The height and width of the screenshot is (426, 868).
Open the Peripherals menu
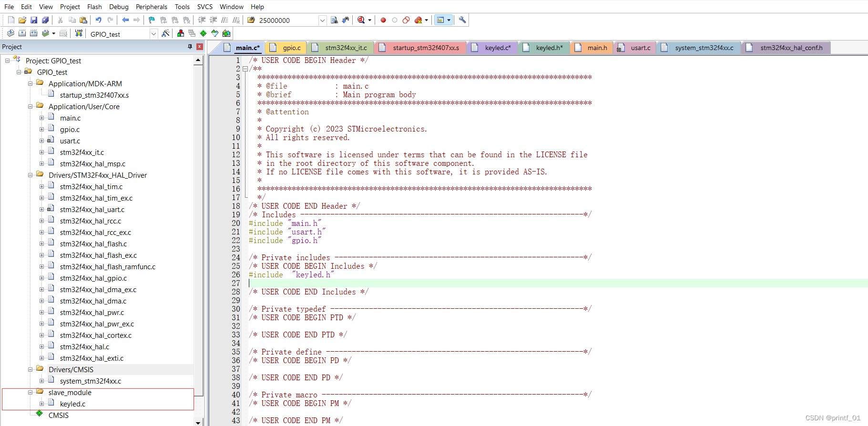[x=152, y=7]
